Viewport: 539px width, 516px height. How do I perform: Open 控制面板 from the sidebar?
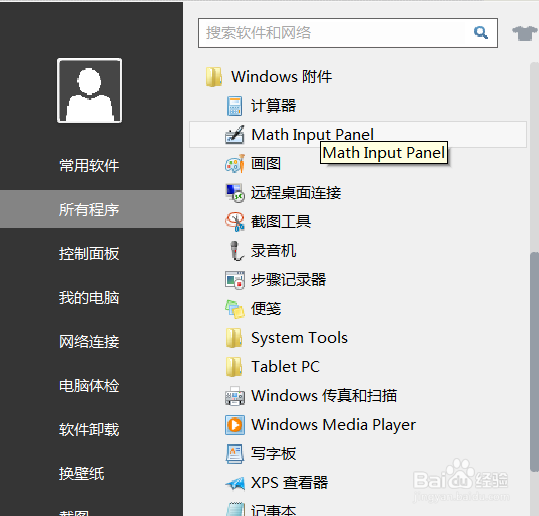(89, 254)
